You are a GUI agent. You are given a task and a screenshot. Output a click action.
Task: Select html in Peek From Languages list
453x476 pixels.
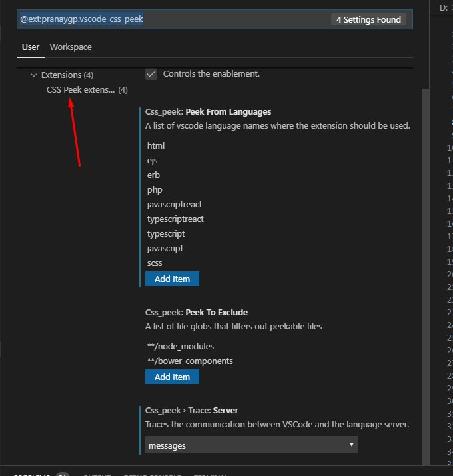[x=156, y=146]
